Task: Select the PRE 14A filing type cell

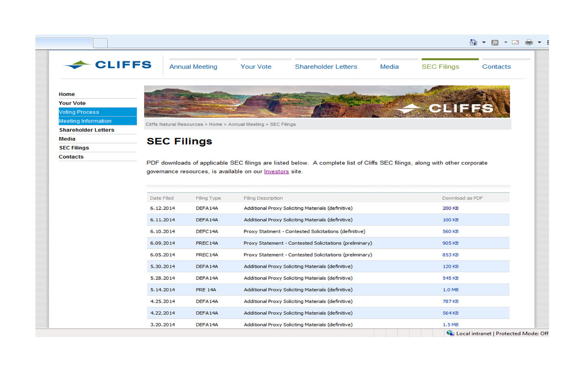Action: pyautogui.click(x=206, y=290)
